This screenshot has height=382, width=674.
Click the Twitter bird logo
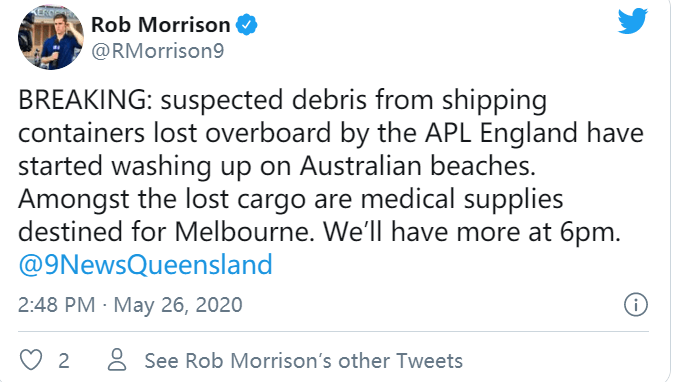(633, 21)
